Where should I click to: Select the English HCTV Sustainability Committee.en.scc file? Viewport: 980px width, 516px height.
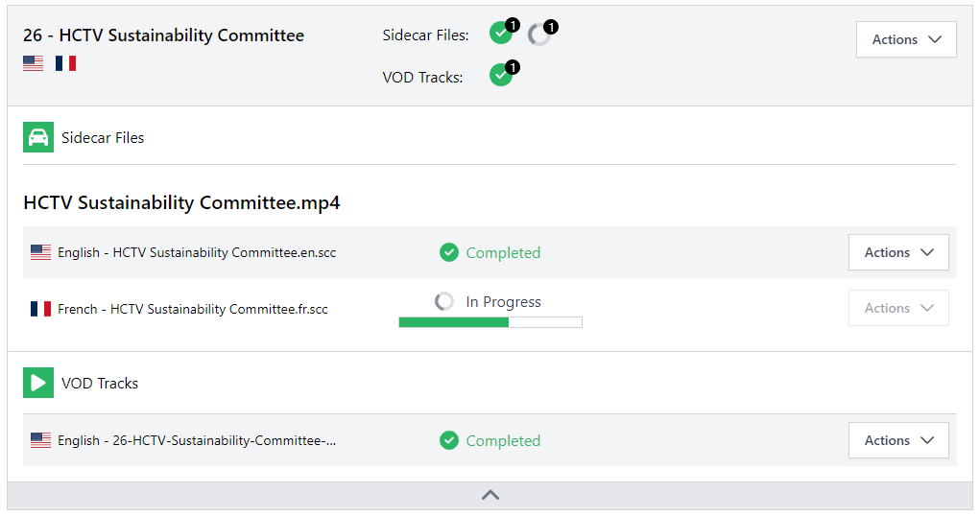[x=196, y=252]
